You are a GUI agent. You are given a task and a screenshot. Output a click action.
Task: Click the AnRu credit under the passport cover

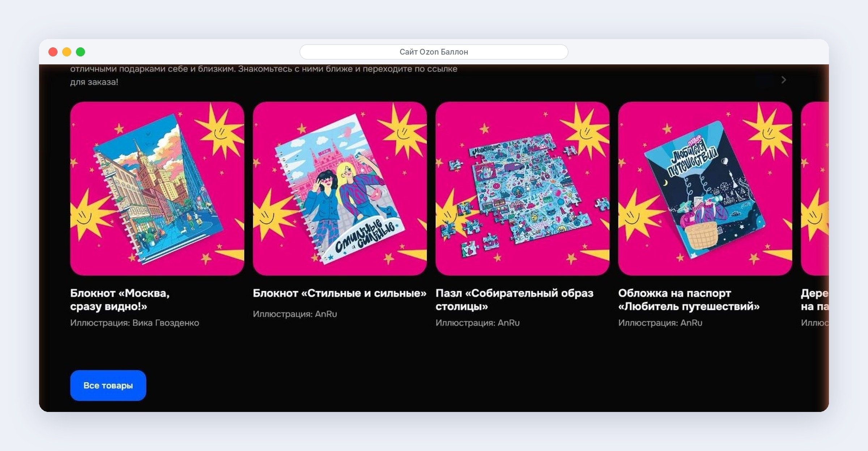[x=660, y=323]
